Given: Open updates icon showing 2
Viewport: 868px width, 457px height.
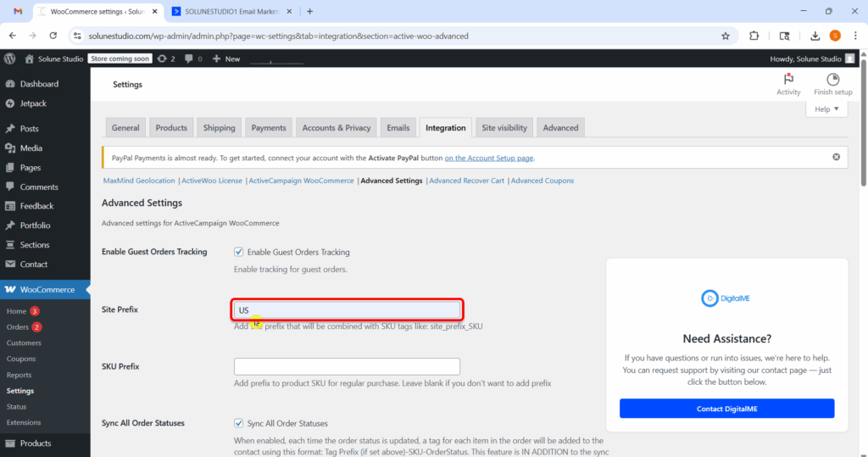Looking at the screenshot, I should coord(166,59).
